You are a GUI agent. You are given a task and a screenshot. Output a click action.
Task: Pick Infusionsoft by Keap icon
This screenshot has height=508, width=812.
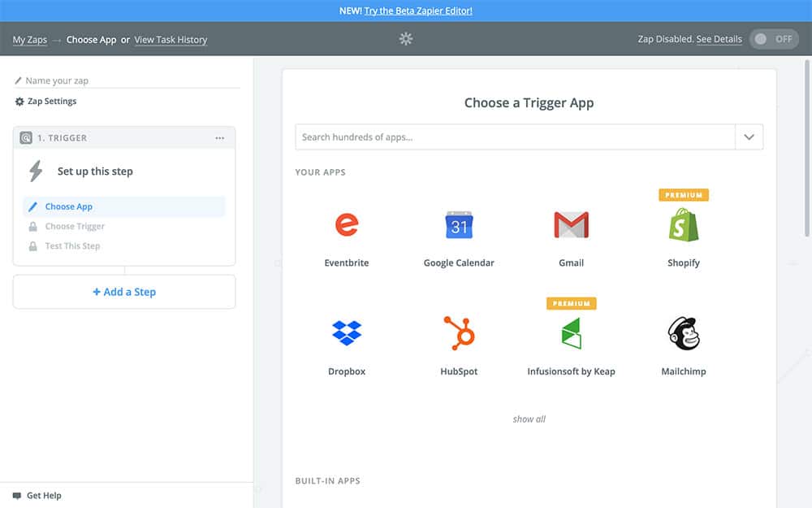tap(571, 333)
